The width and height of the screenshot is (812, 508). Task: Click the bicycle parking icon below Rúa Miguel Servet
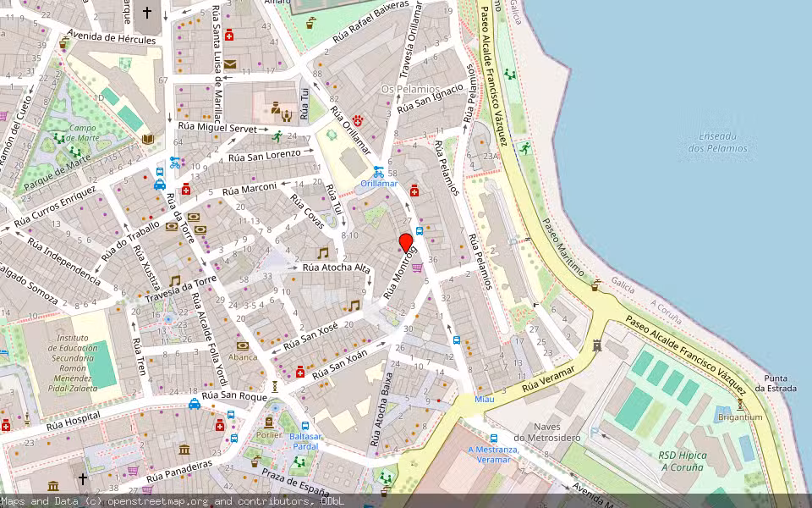pyautogui.click(x=175, y=163)
